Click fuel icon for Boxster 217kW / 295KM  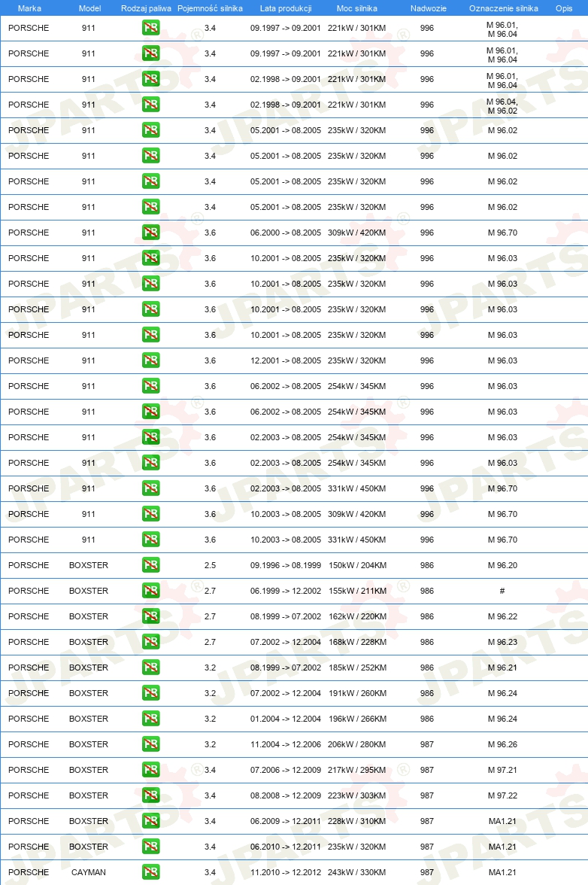pyautogui.click(x=150, y=770)
